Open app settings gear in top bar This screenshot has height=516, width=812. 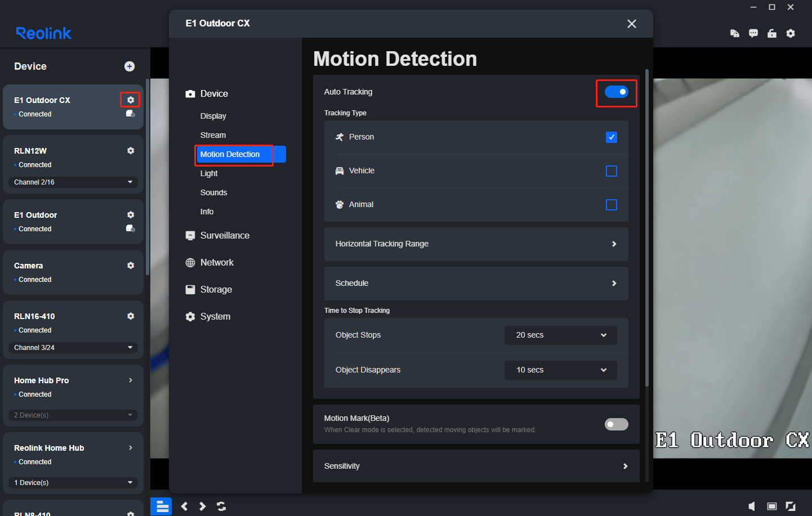(791, 33)
